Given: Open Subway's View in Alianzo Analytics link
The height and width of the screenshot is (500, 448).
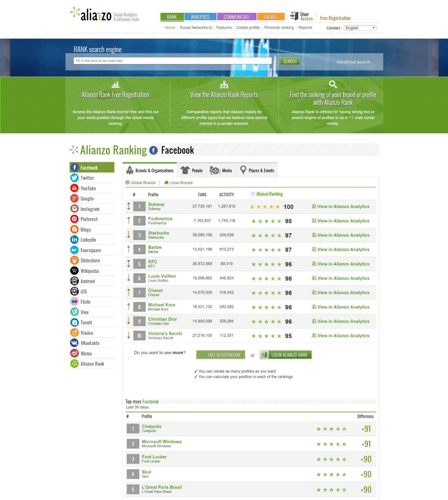Looking at the screenshot, I should pyautogui.click(x=341, y=207).
